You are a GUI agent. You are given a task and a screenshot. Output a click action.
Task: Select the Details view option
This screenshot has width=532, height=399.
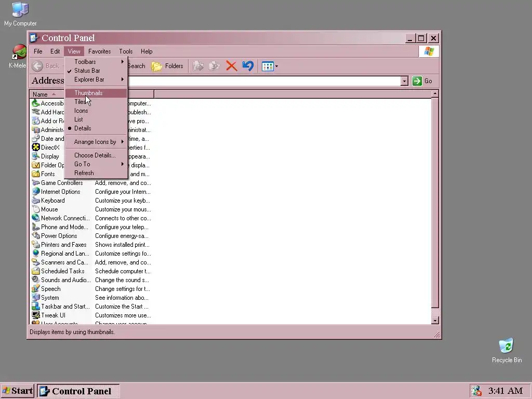96,128
